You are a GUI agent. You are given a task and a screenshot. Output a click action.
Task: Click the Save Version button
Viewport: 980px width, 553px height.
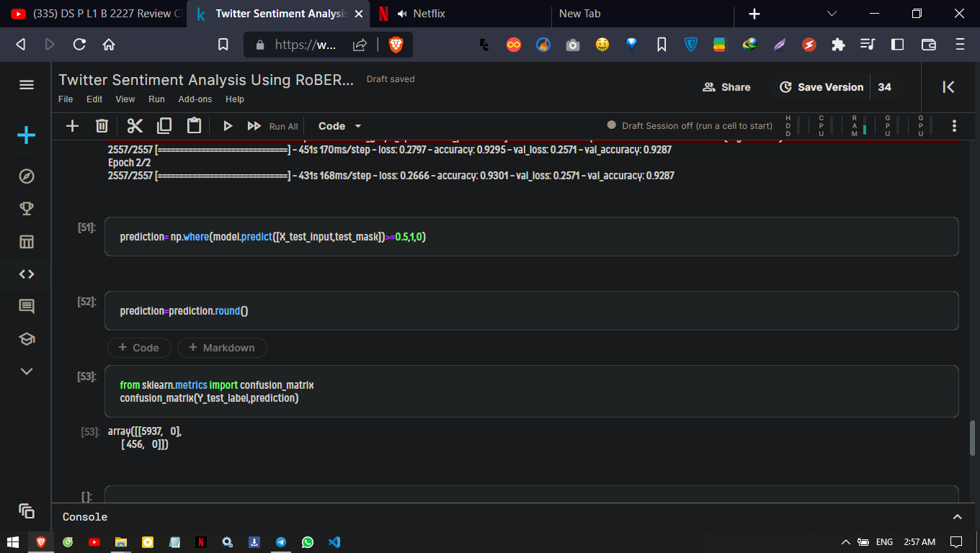[x=821, y=87]
